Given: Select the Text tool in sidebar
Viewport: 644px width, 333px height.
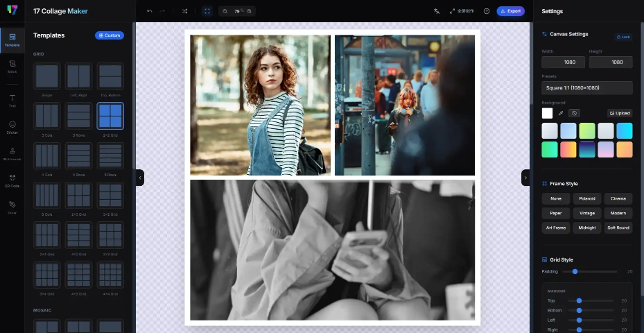Looking at the screenshot, I should click(12, 101).
